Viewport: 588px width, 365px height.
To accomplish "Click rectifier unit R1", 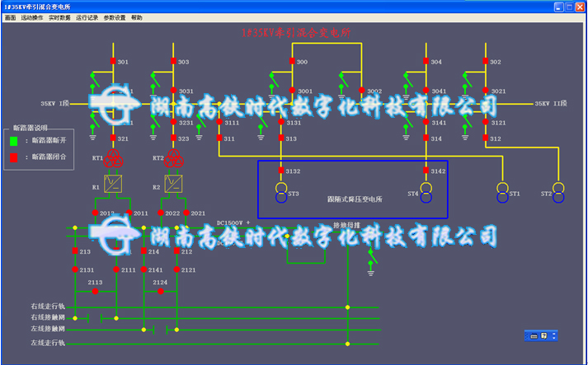I will click(113, 184).
